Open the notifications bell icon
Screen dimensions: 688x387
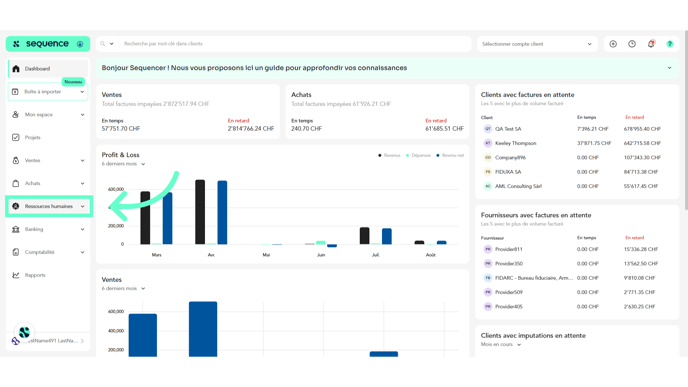pos(651,44)
